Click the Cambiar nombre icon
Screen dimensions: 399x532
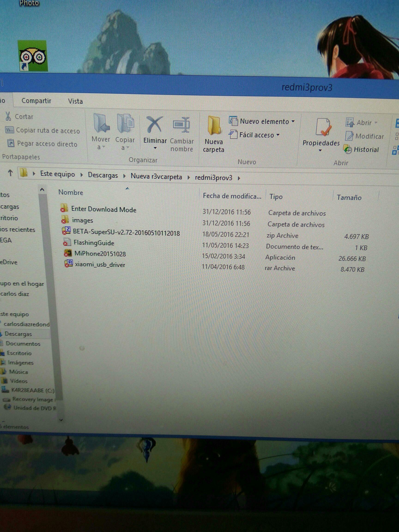coord(181,125)
